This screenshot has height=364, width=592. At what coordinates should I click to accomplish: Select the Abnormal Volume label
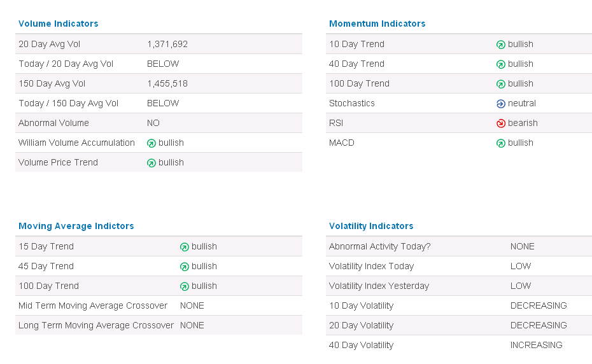[53, 123]
